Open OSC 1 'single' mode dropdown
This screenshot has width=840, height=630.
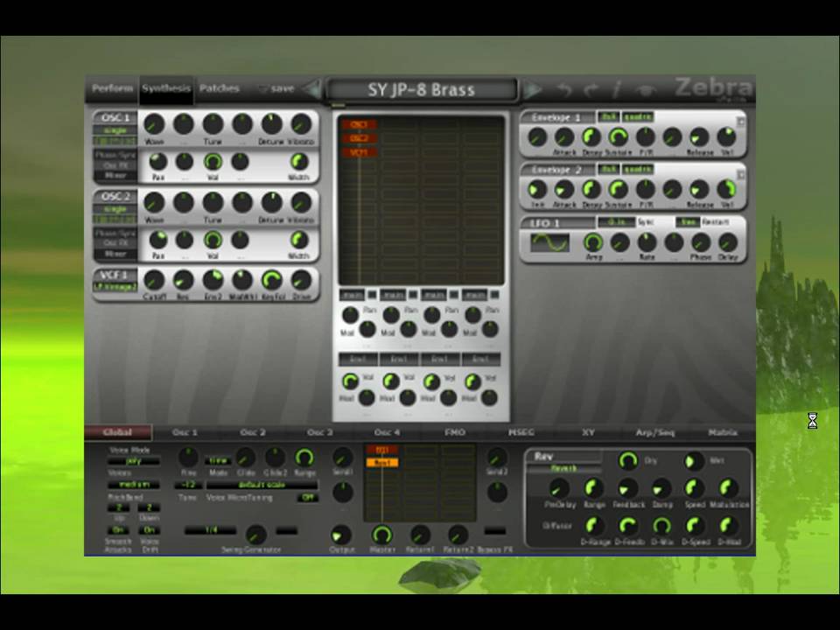[115, 130]
